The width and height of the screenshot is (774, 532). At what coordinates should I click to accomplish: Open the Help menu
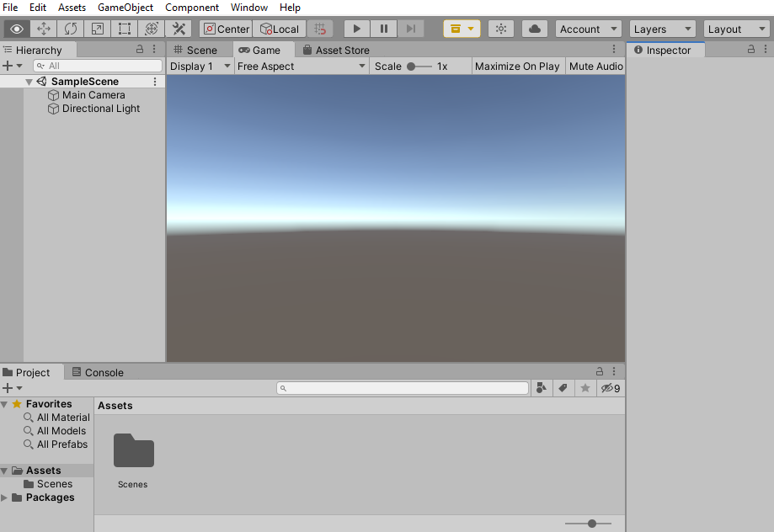point(290,8)
